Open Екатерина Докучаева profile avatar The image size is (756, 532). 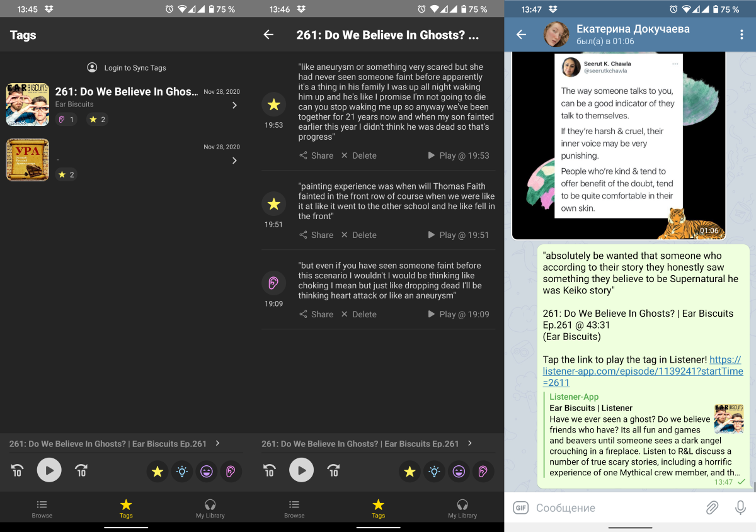pyautogui.click(x=556, y=35)
